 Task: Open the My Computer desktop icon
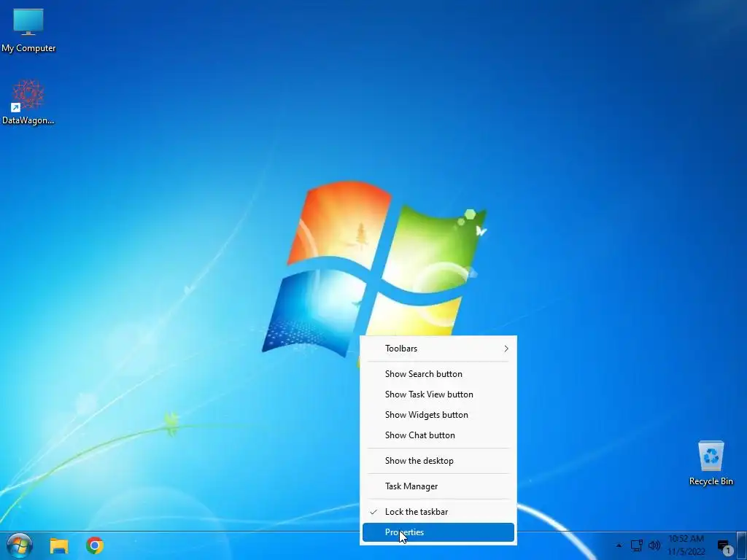pyautogui.click(x=28, y=30)
